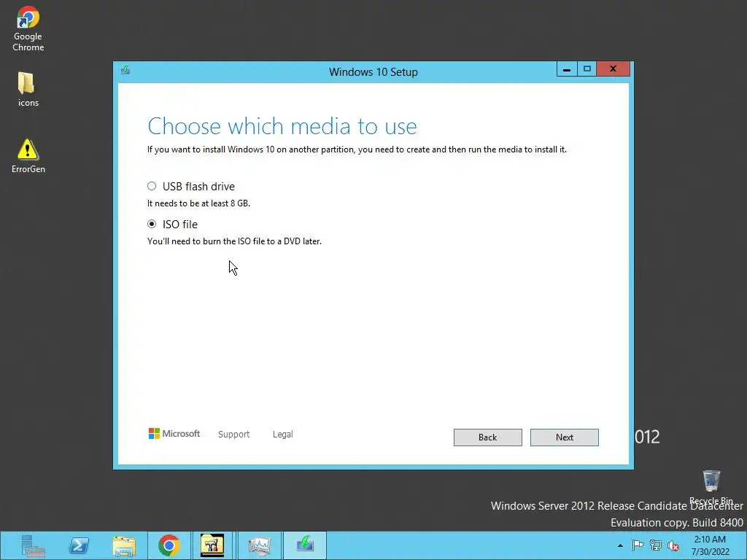Click the Next button
Viewport: 747px width, 560px height.
564,437
